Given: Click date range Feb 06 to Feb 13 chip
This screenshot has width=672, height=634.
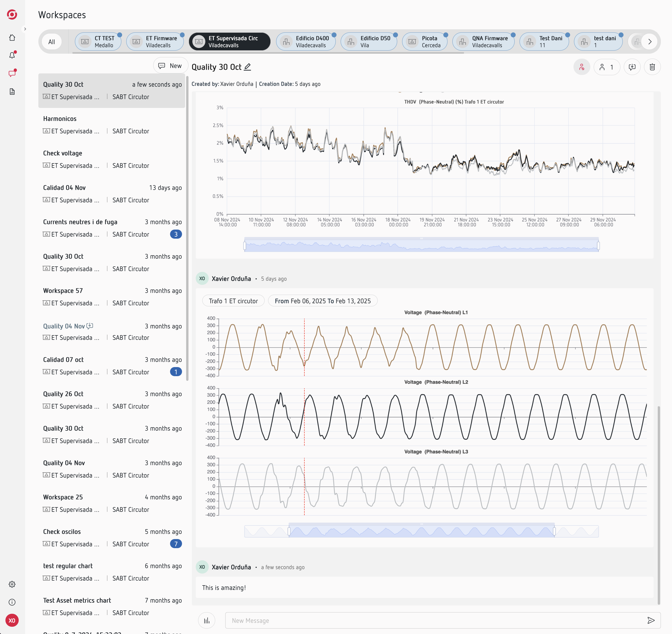Looking at the screenshot, I should point(323,301).
